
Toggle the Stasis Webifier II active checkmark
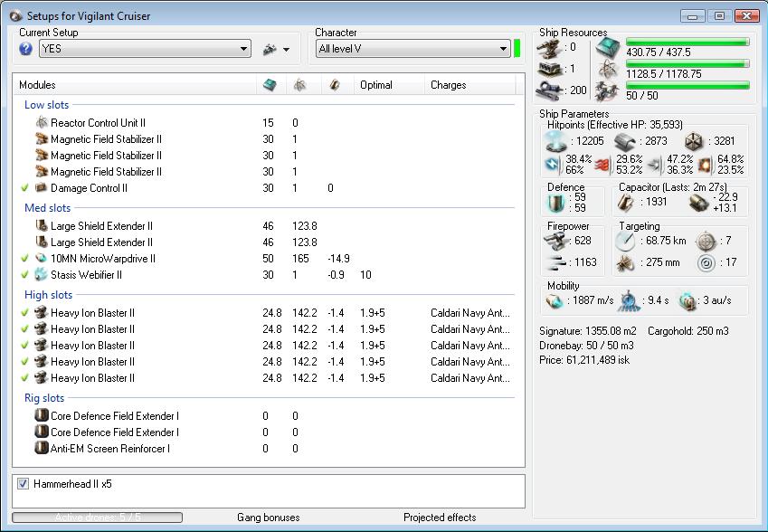coord(24,275)
